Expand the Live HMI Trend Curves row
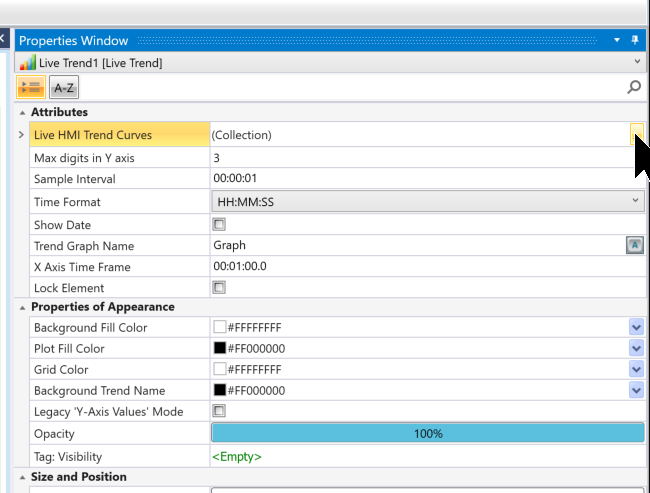Image resolution: width=650 pixels, height=493 pixels. point(21,134)
